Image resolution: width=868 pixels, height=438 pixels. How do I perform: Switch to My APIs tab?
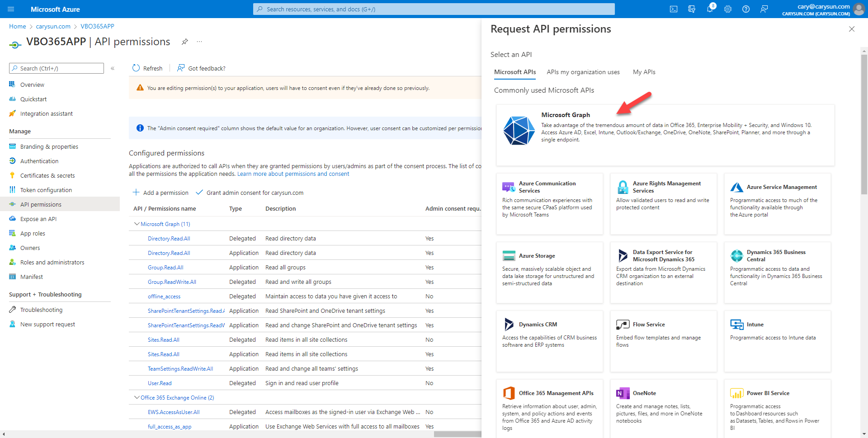[x=644, y=72]
